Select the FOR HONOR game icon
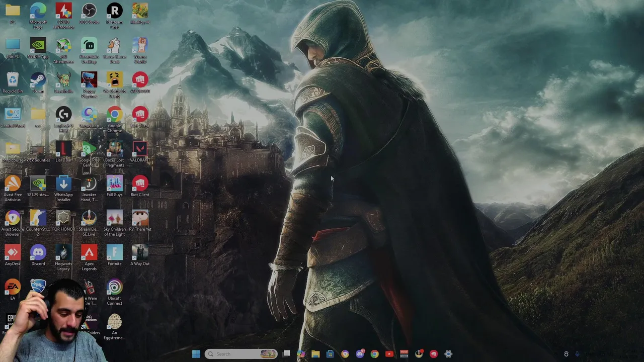This screenshot has width=644, height=362. (x=63, y=221)
